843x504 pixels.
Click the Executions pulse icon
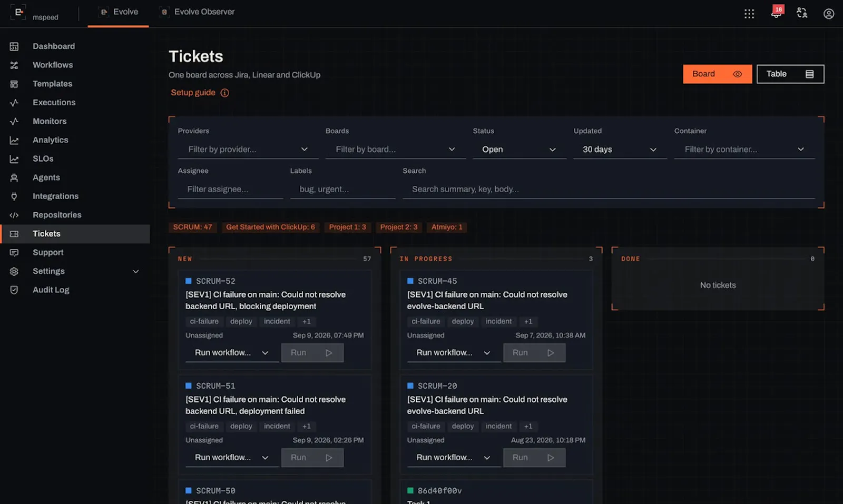point(14,103)
